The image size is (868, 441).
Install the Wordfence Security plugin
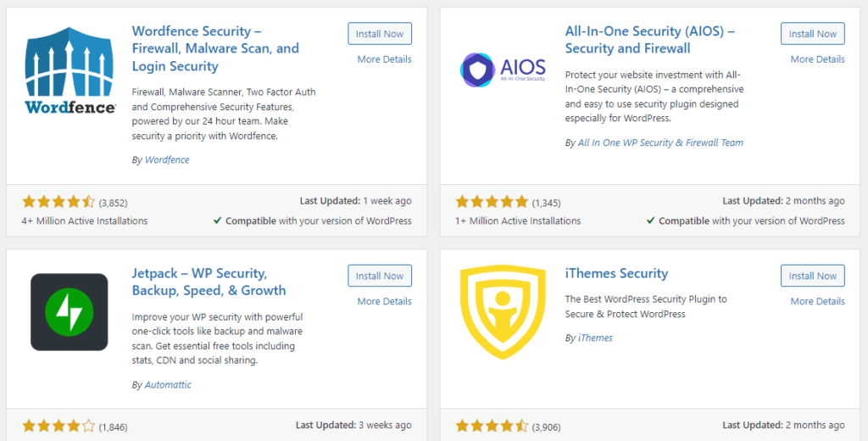pos(380,34)
